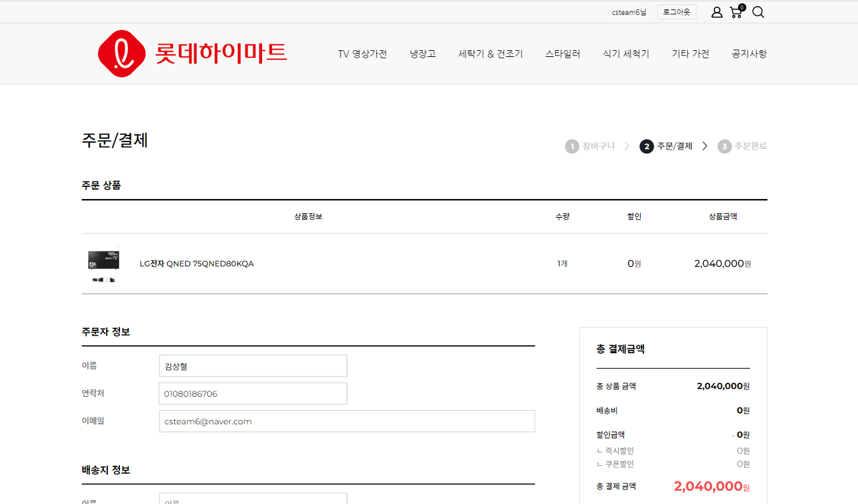Click the csteam6님 username link
Viewport: 858px width, 504px height.
[629, 12]
